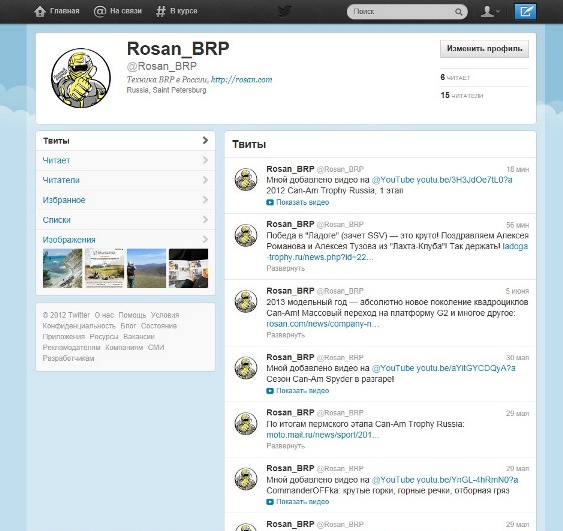Open the poster image thumbnail

click(104, 268)
